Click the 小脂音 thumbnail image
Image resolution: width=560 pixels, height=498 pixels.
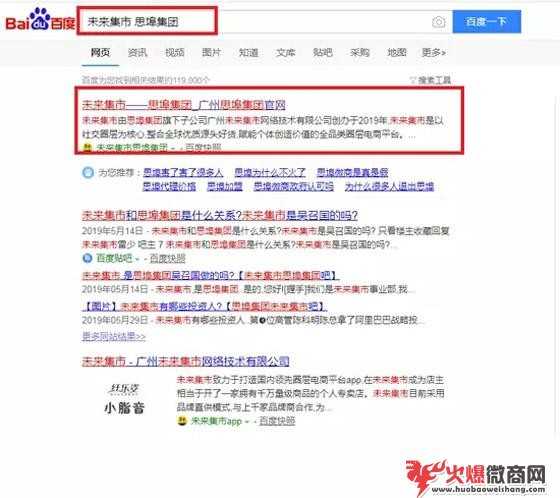pos(124,399)
